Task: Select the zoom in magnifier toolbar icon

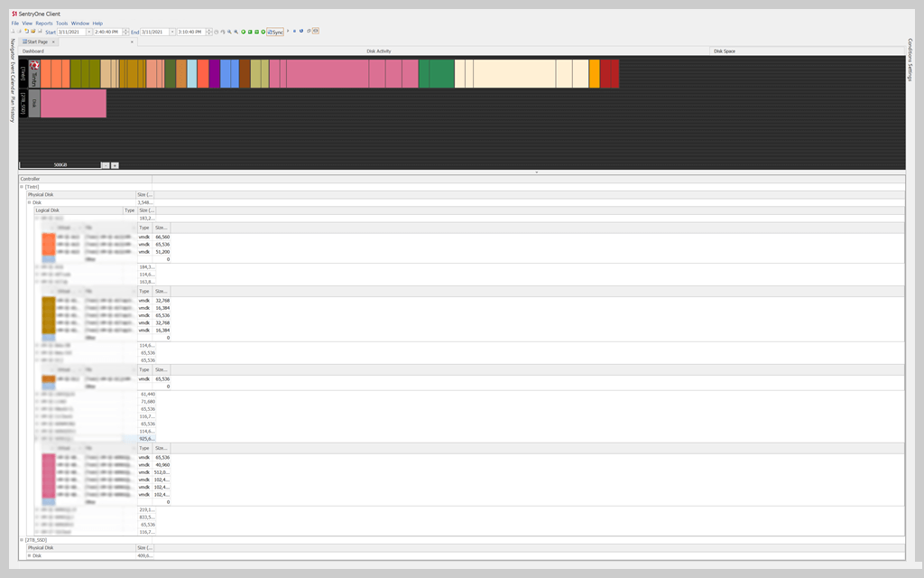Action: [229, 30]
